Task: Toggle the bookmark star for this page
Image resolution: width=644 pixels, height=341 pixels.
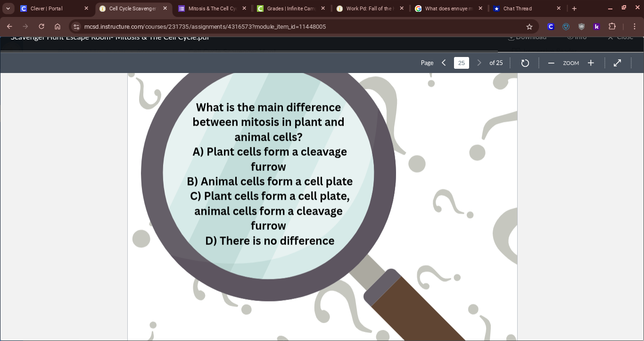Action: pyautogui.click(x=529, y=27)
